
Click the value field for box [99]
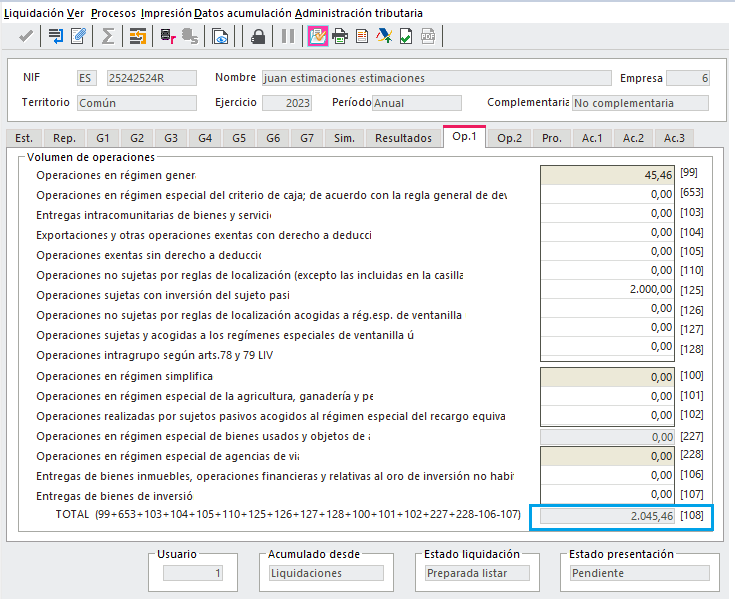click(607, 175)
